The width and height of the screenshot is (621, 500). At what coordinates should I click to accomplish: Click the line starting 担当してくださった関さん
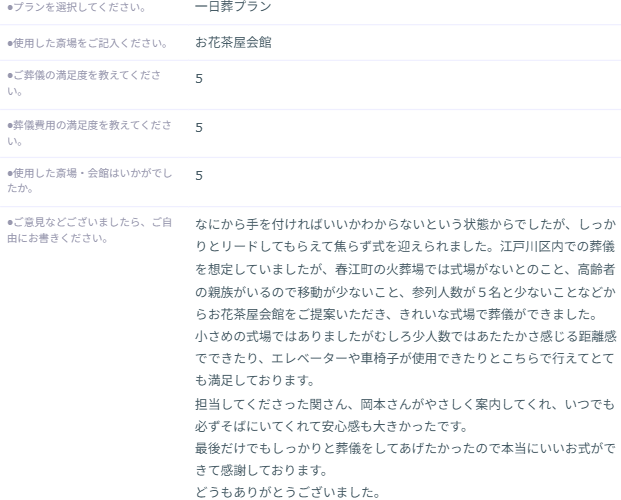point(406,404)
